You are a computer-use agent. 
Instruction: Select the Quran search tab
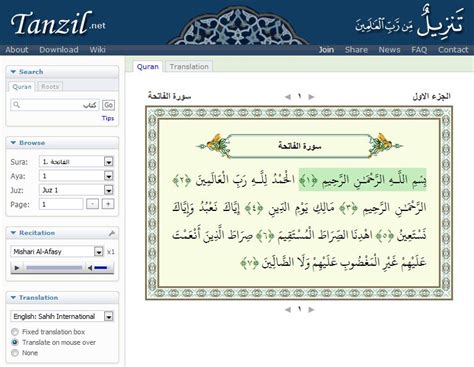tap(22, 87)
